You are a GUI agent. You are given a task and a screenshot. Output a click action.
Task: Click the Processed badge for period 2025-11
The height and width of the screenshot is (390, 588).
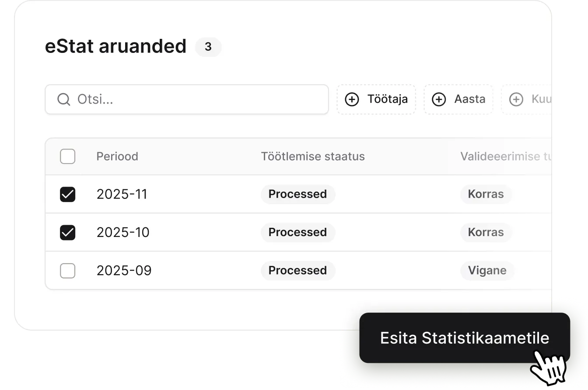coord(298,194)
